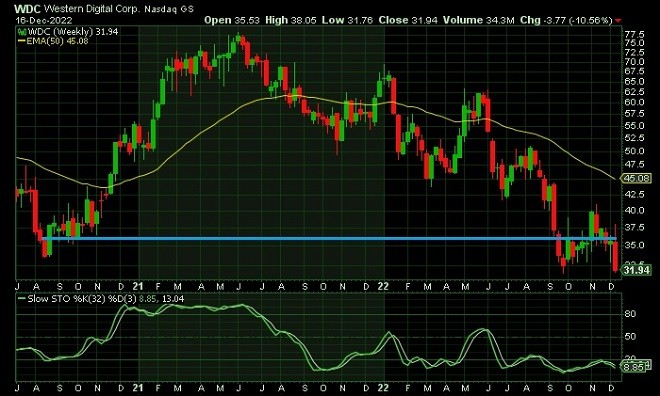Click year label 21 on price chart time axis

tap(138, 287)
